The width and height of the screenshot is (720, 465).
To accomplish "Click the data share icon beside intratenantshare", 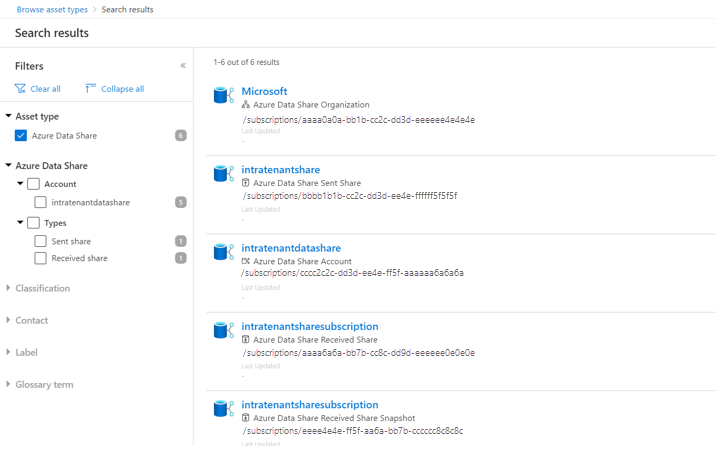I will [x=224, y=174].
